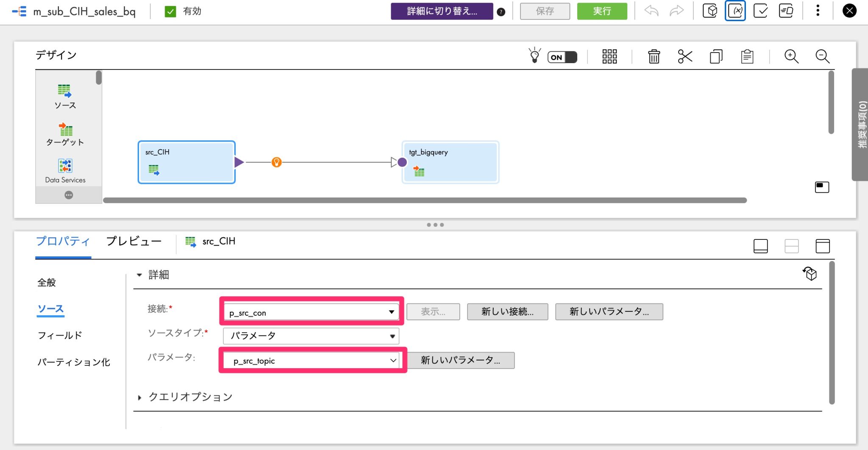
Task: Paste from clipboard icon in design toolbar
Action: (x=747, y=56)
